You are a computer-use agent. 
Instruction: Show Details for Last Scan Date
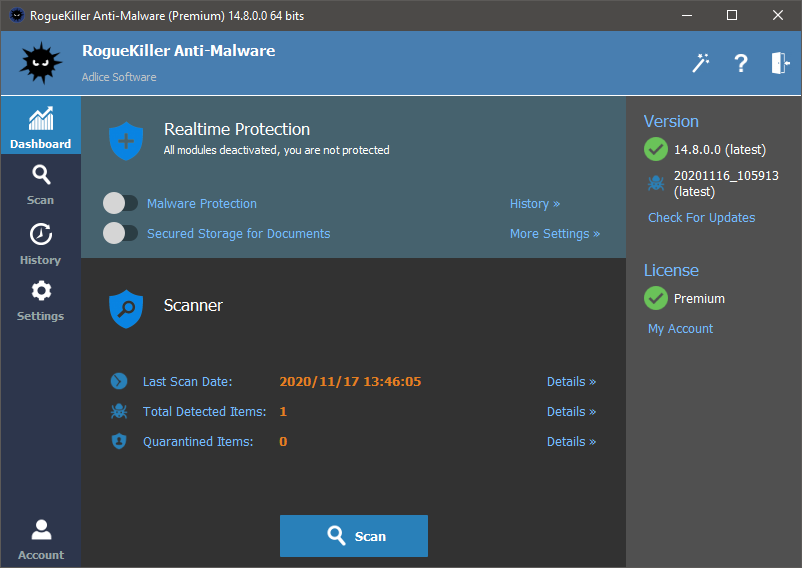(x=571, y=381)
